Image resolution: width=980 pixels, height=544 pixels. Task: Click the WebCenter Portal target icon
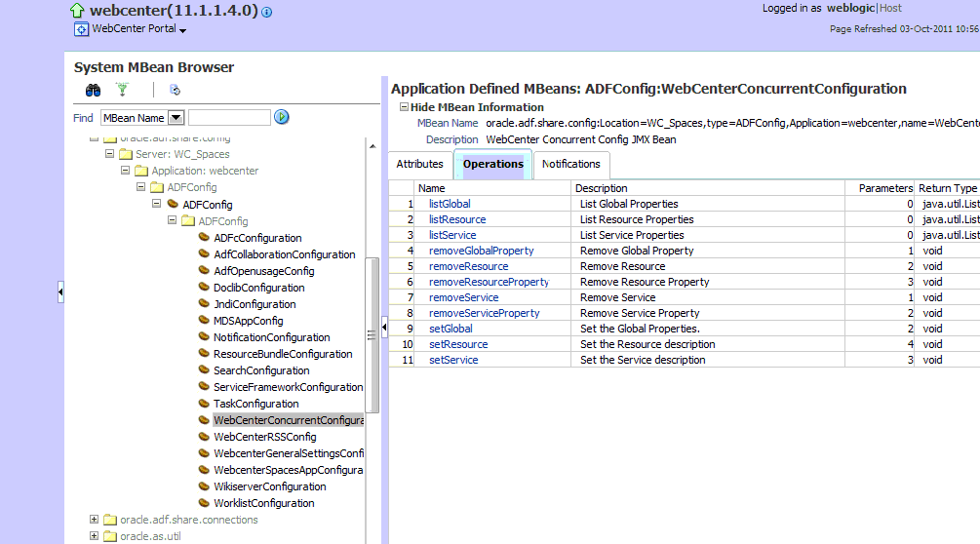(81, 28)
